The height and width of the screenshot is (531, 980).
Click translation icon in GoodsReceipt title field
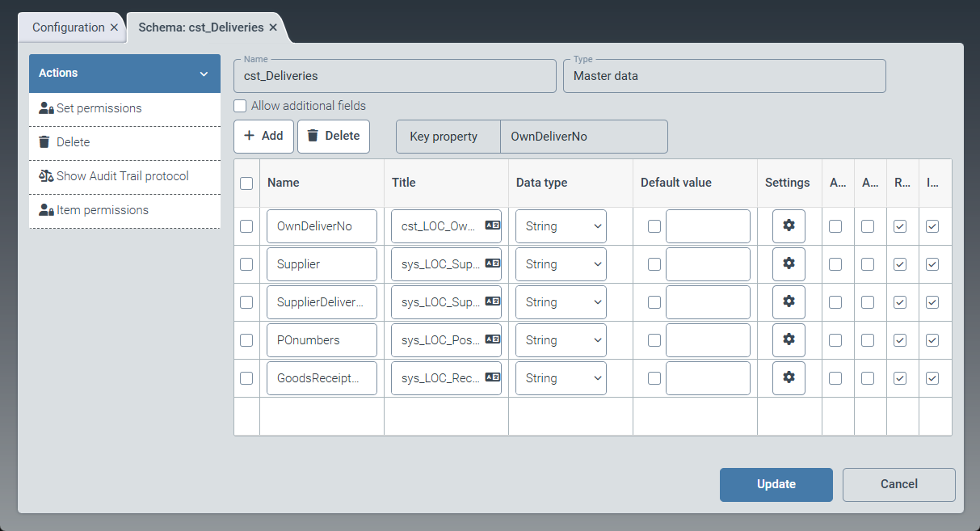coord(492,378)
